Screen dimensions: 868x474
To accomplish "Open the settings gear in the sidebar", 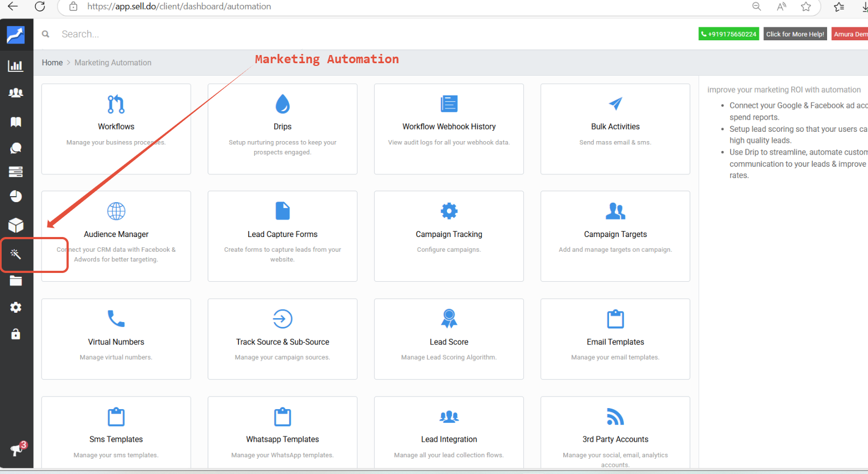I will [16, 307].
